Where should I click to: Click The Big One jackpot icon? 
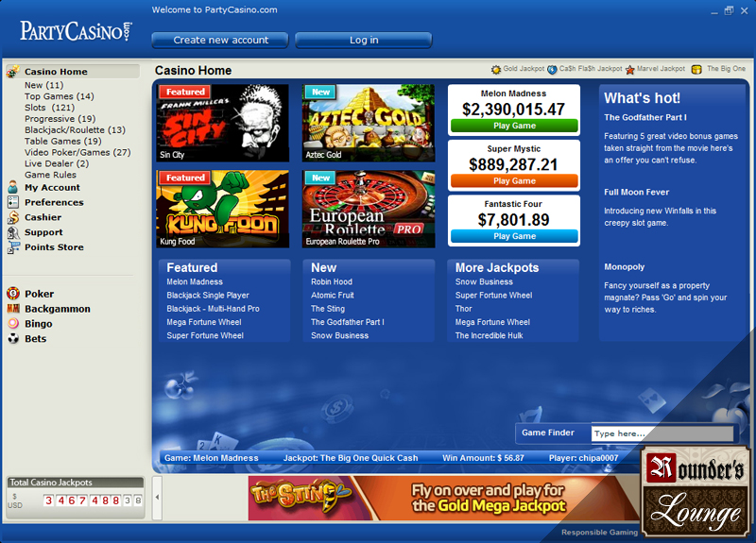(696, 69)
